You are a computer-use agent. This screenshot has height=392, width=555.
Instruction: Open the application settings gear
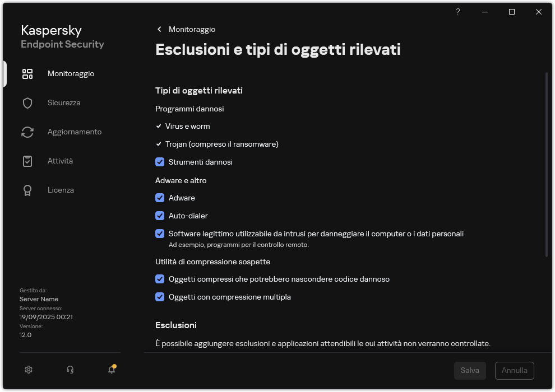(28, 370)
